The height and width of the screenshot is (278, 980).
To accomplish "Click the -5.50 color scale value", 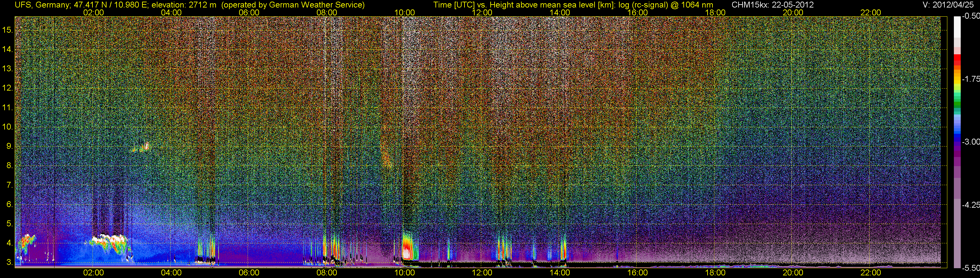I will point(971,268).
